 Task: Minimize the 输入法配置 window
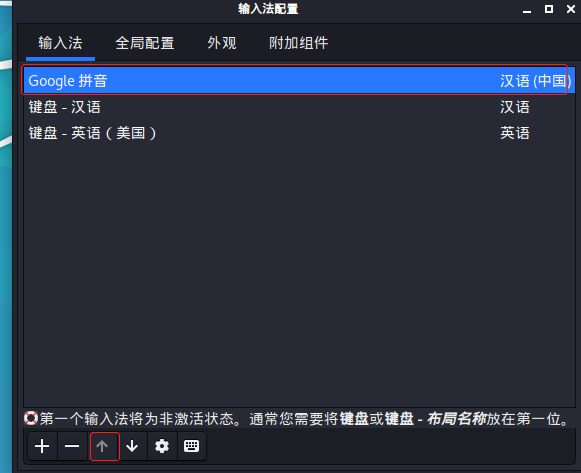(x=527, y=9)
